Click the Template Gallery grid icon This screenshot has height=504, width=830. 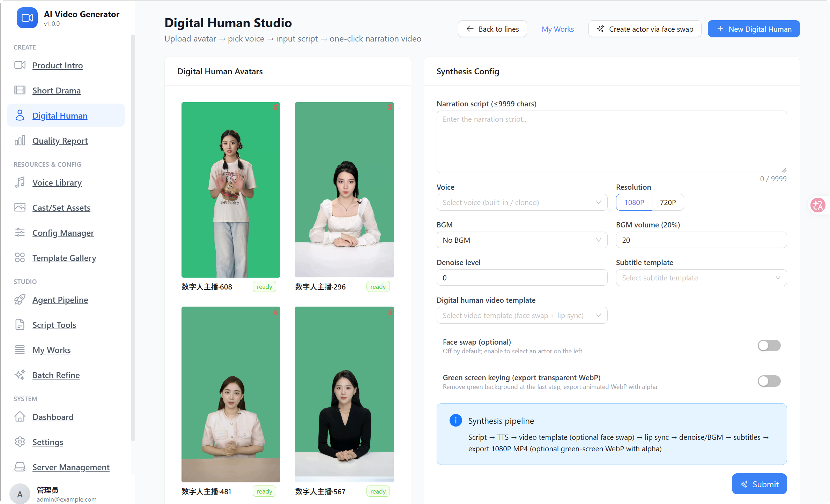coord(20,258)
